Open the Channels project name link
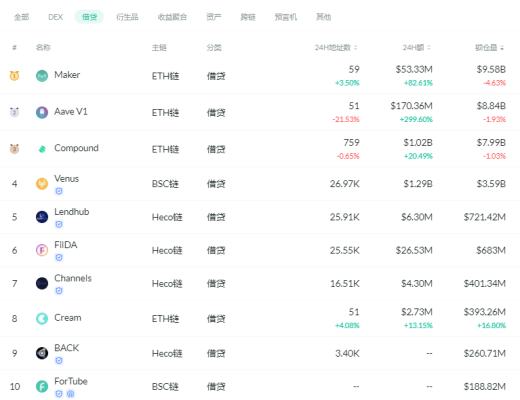520x400 pixels. click(73, 278)
